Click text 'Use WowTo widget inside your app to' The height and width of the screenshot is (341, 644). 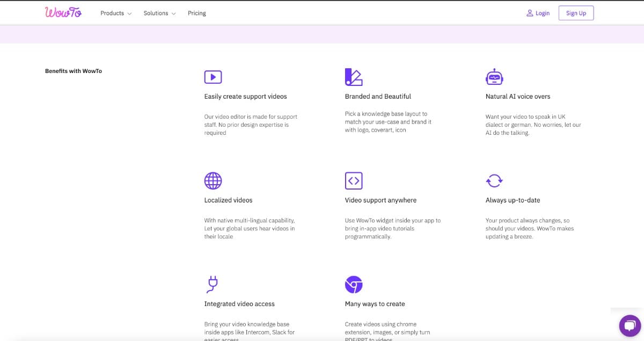point(393,220)
